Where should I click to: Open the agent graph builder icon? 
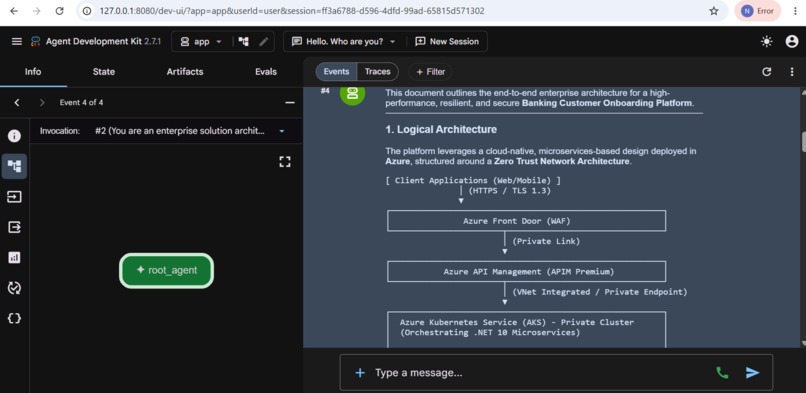point(244,42)
